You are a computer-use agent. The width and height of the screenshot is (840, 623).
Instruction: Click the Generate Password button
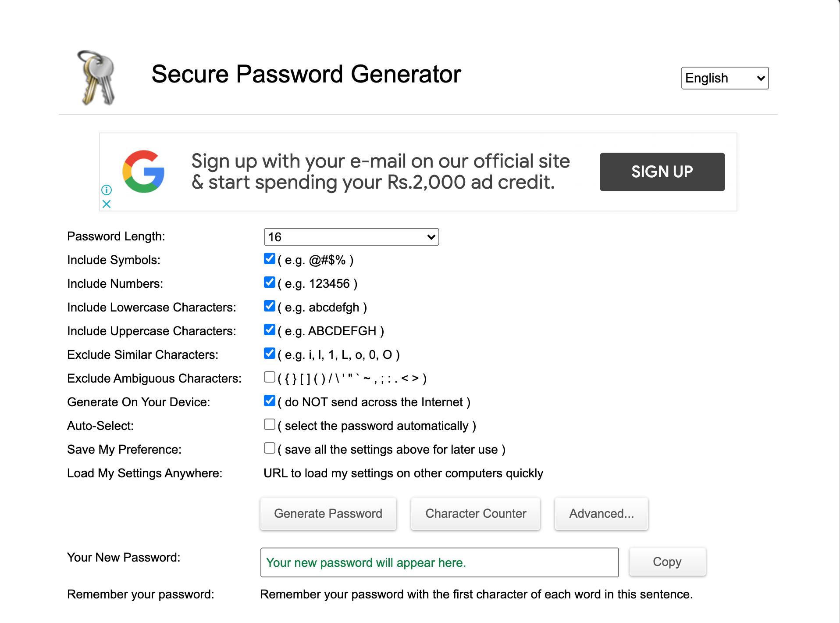click(x=328, y=514)
